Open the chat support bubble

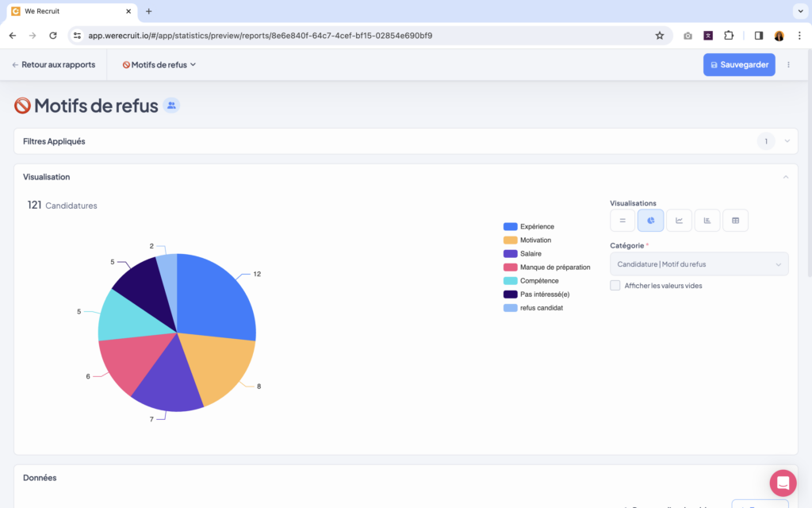[783, 483]
